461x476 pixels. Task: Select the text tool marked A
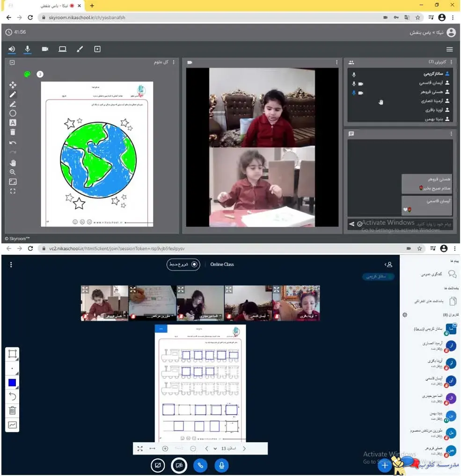tap(13, 123)
